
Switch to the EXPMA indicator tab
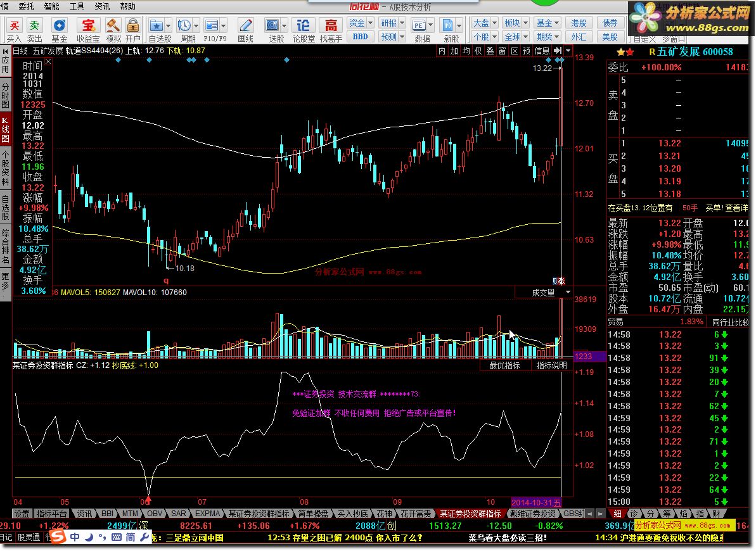208,514
